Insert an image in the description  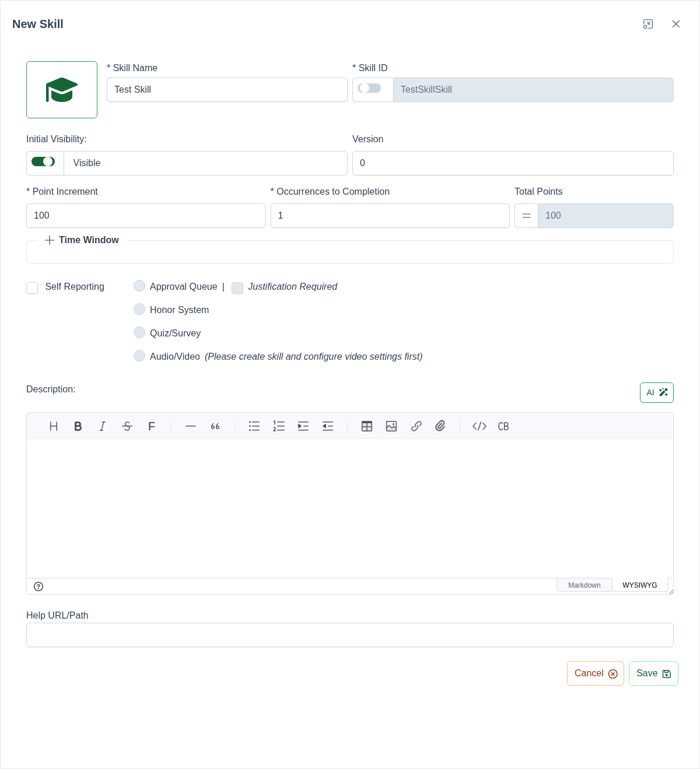(x=391, y=426)
